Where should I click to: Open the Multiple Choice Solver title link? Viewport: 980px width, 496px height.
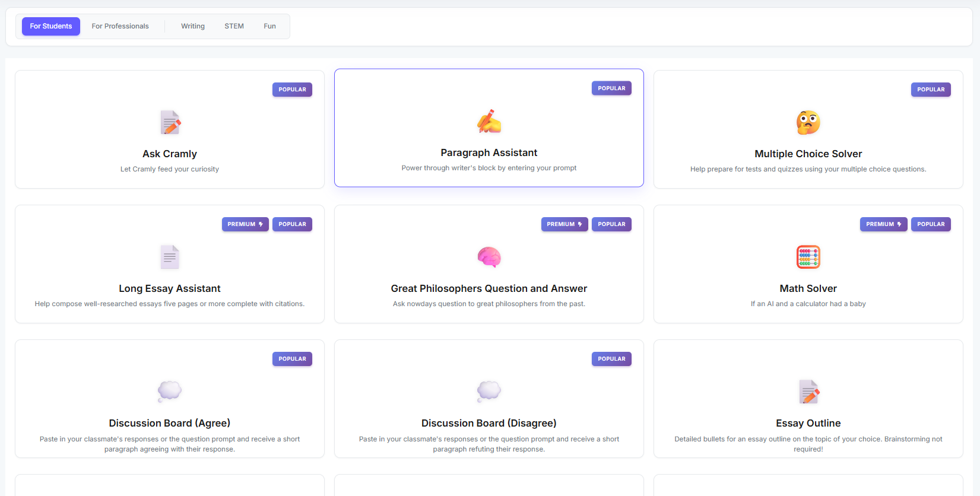tap(808, 154)
